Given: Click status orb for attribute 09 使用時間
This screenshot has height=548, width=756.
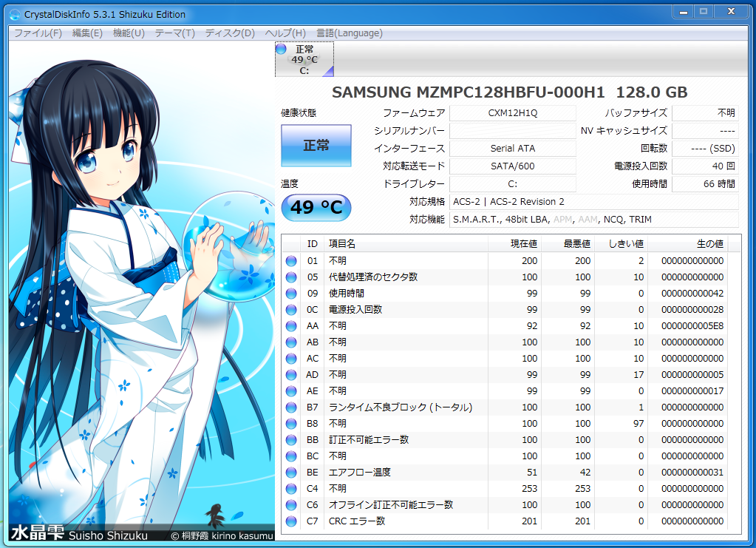Looking at the screenshot, I should point(291,294).
